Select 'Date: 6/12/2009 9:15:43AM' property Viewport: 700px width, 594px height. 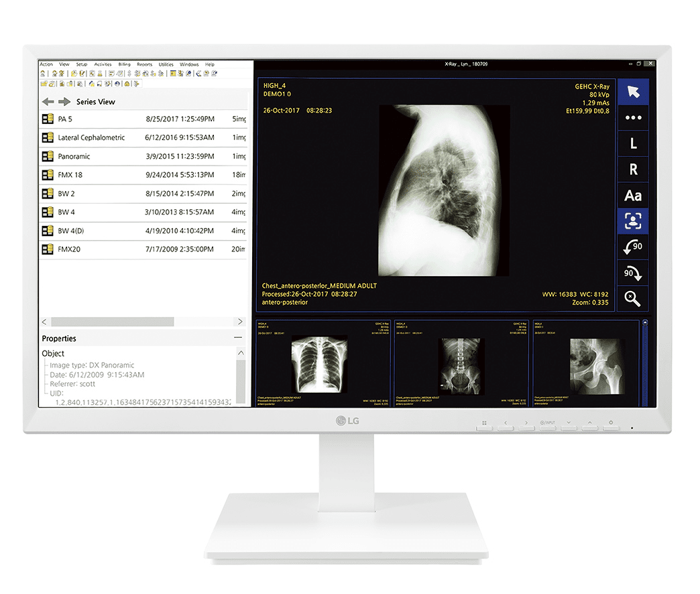pyautogui.click(x=97, y=374)
